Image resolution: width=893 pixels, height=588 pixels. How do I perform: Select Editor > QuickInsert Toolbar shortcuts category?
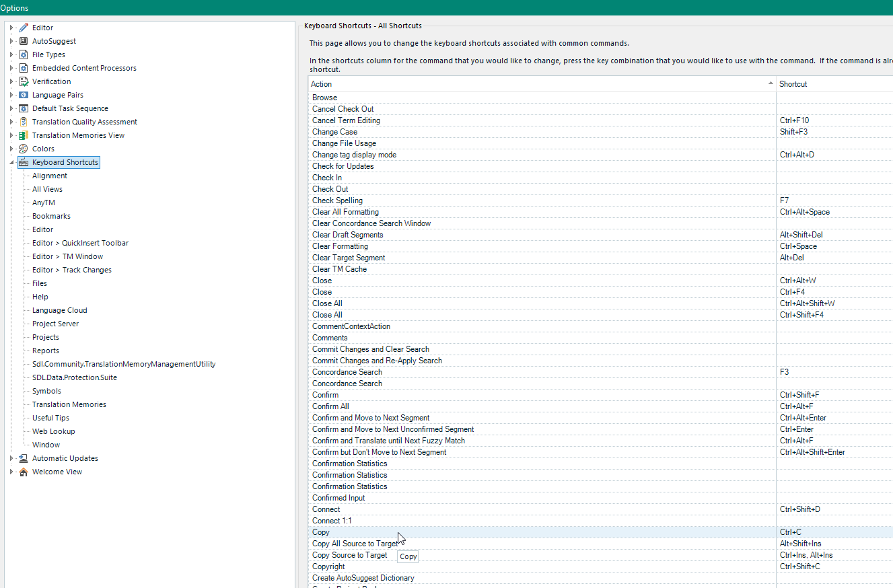80,243
